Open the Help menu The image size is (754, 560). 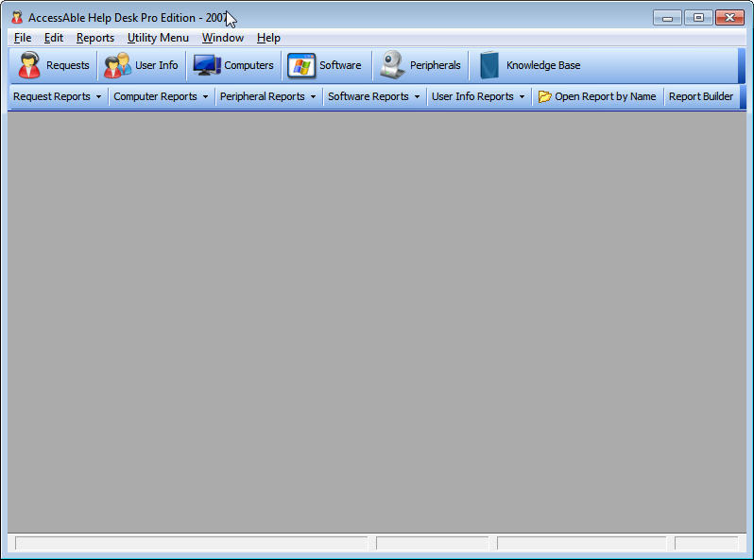click(268, 38)
